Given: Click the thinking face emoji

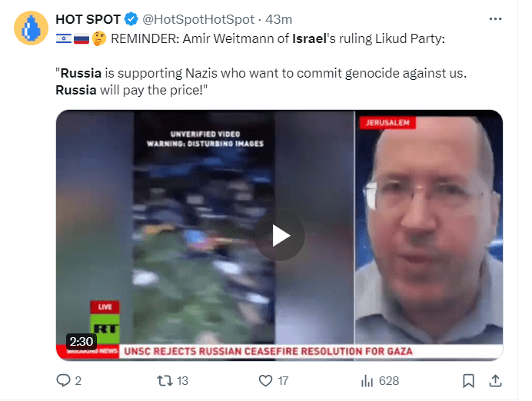Looking at the screenshot, I should click(99, 38).
